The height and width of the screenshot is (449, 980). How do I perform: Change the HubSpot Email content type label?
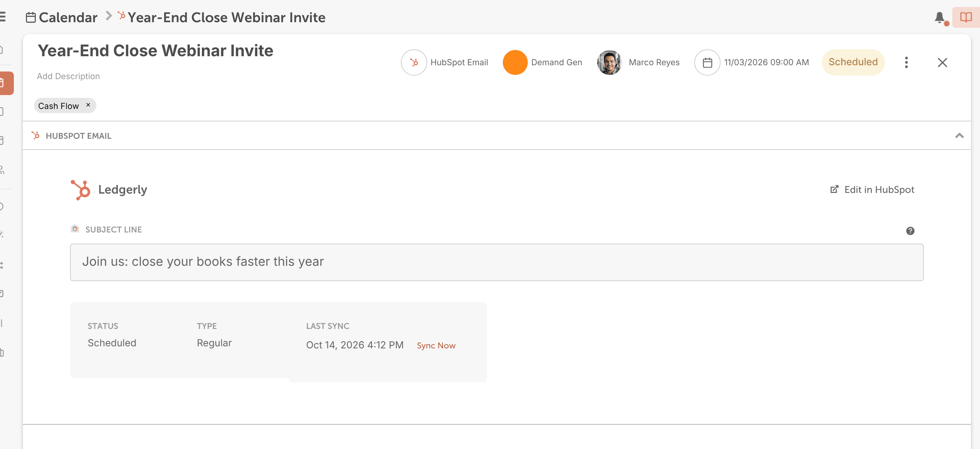(x=459, y=62)
